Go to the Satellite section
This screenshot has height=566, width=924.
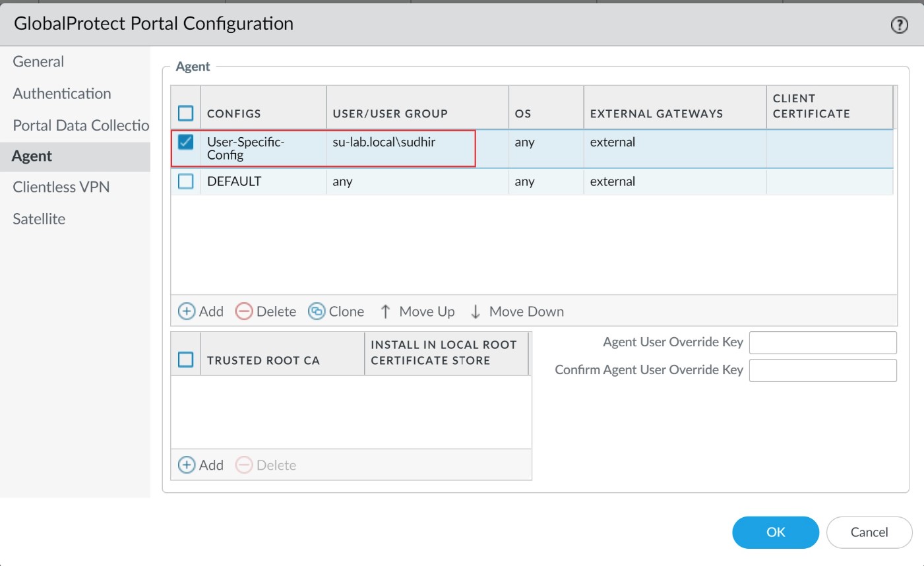38,218
